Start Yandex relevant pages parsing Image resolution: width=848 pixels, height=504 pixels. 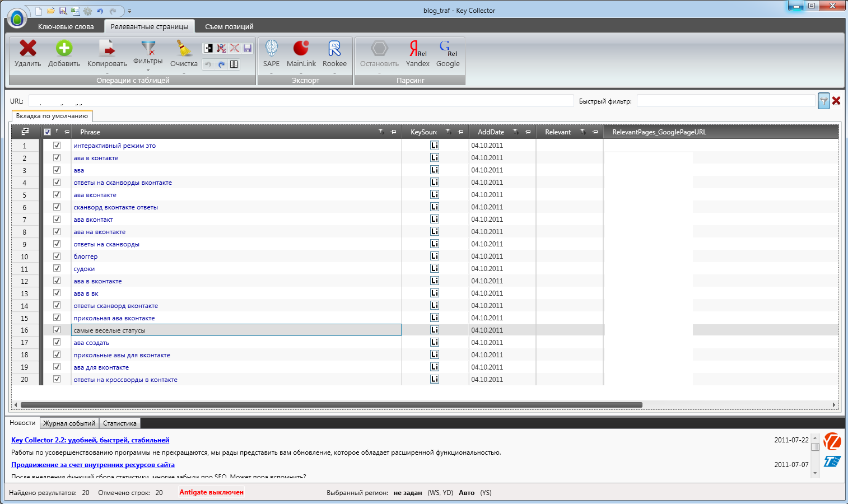point(417,49)
